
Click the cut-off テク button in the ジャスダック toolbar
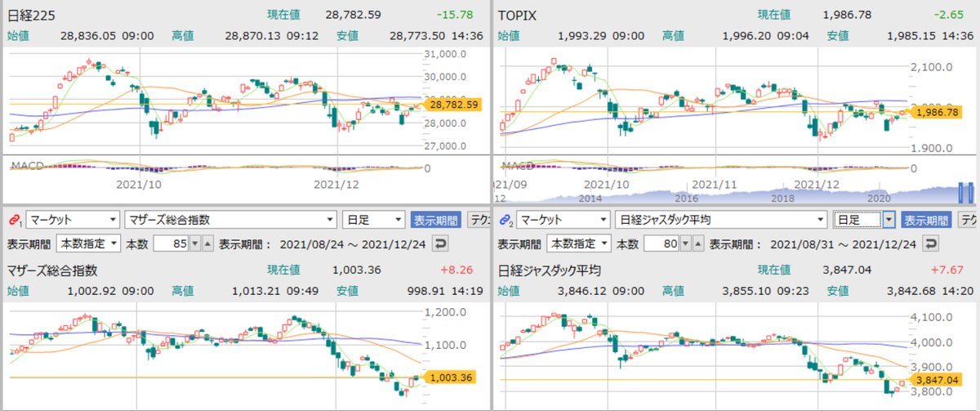tap(969, 220)
